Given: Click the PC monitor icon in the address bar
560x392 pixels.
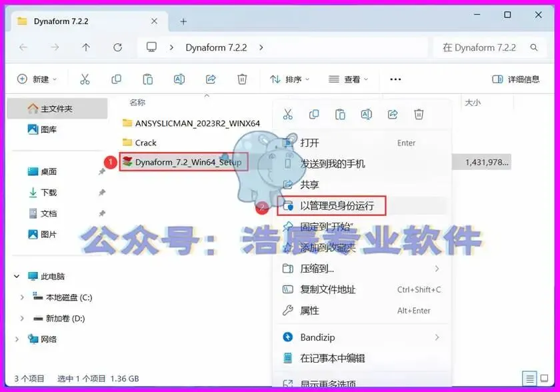Looking at the screenshot, I should point(151,47).
